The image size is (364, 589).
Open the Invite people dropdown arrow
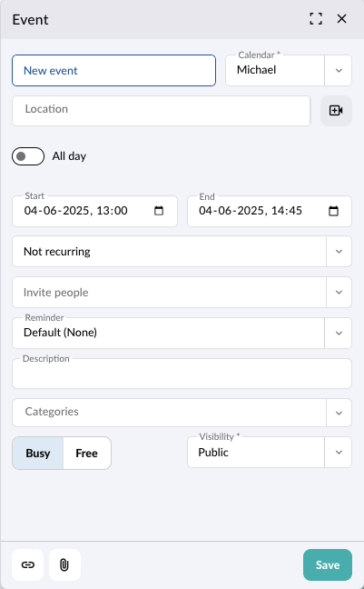pyautogui.click(x=339, y=293)
